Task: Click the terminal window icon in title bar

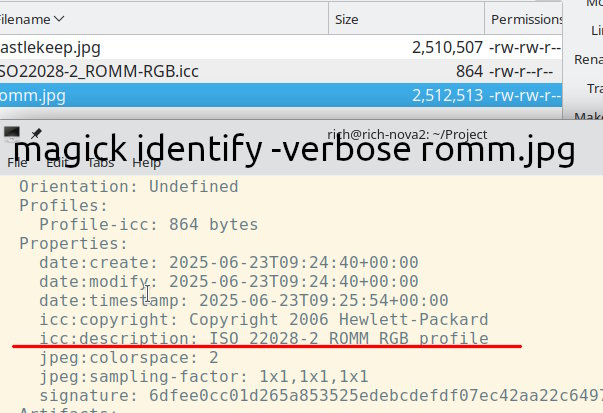Action: pos(12,133)
